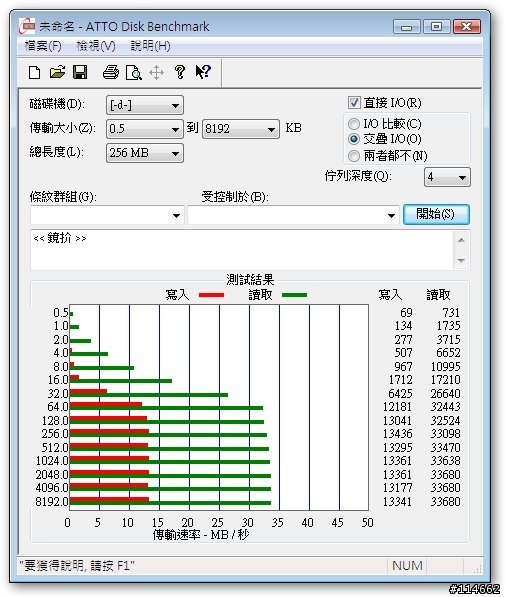
Task: Click the red 寫入 legend swatch
Action: 211,295
